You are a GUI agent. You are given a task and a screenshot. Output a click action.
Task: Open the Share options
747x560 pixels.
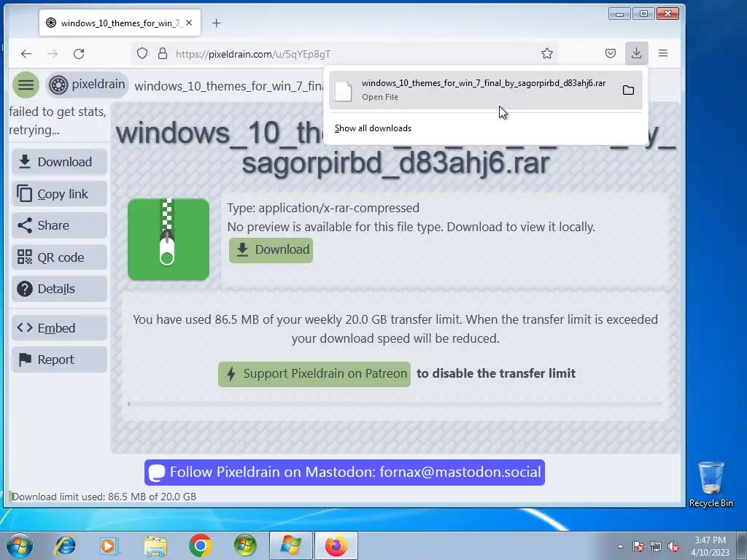point(60,225)
